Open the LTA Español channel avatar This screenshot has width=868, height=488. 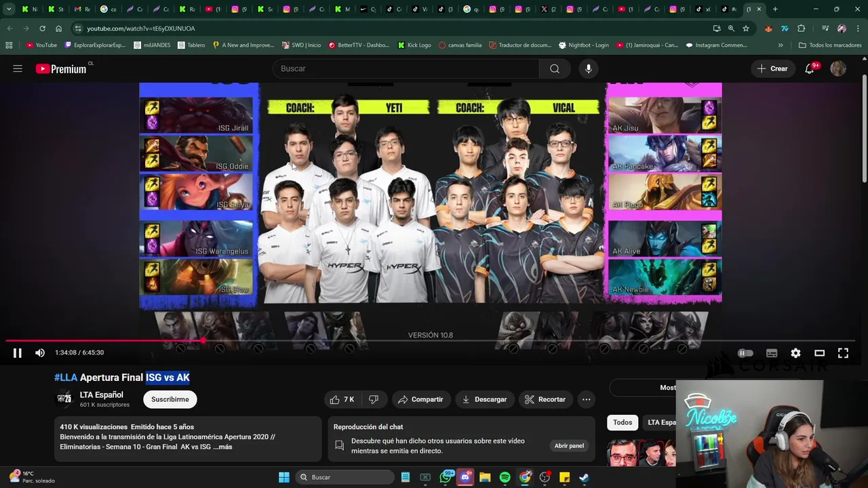[x=64, y=399]
